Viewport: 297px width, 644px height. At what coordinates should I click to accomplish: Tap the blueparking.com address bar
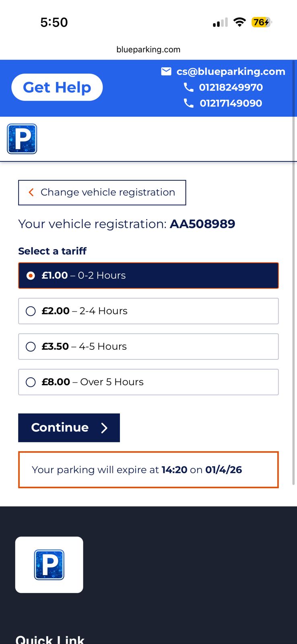pyautogui.click(x=148, y=50)
